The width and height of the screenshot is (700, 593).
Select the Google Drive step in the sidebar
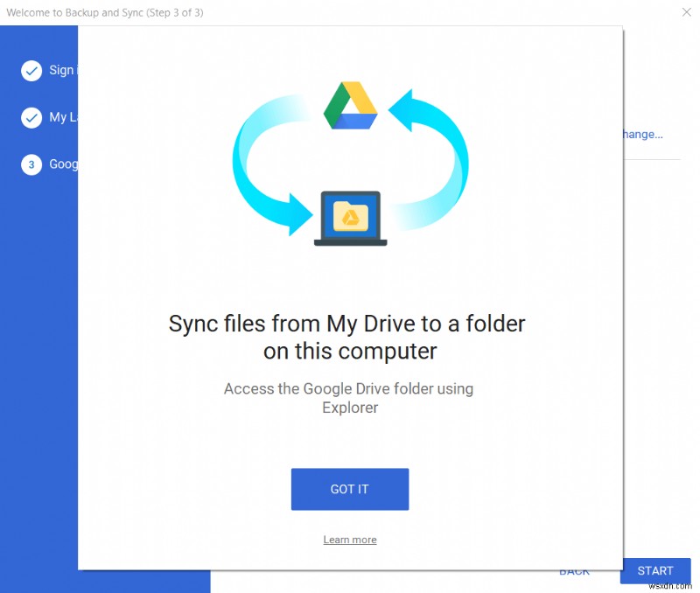(x=61, y=164)
